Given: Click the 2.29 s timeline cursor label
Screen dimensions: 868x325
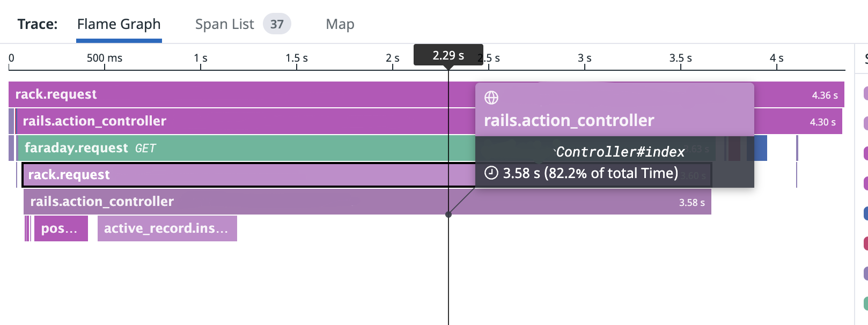Looking at the screenshot, I should click(x=448, y=55).
